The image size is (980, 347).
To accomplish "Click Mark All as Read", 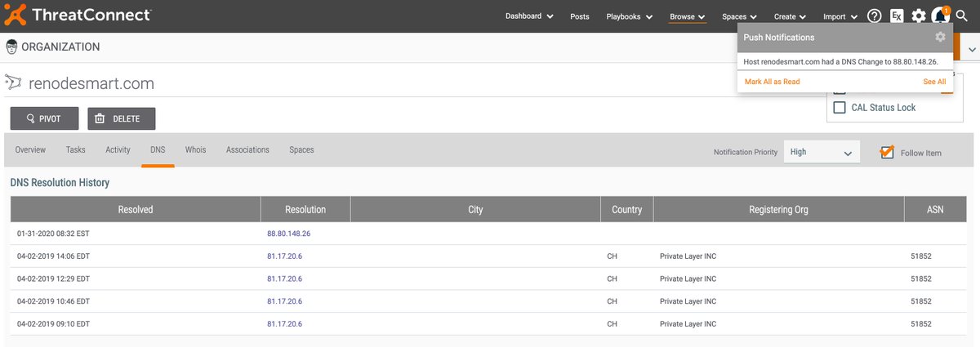I will [772, 82].
